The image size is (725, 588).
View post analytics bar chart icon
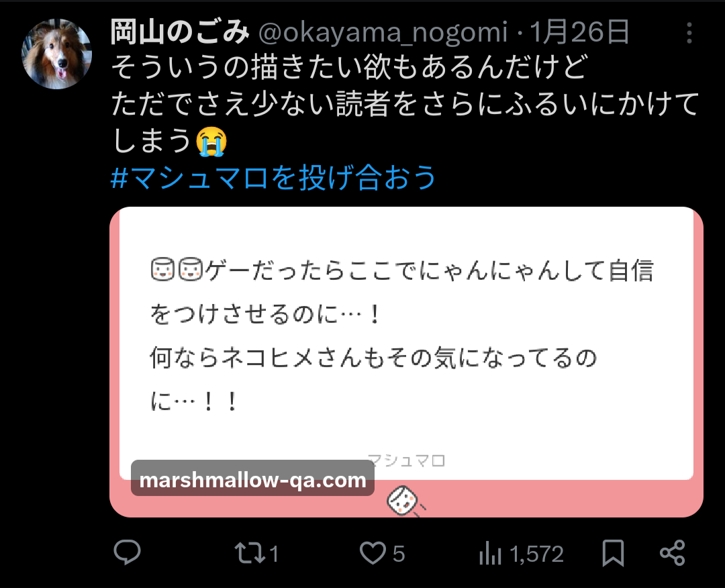(x=490, y=553)
